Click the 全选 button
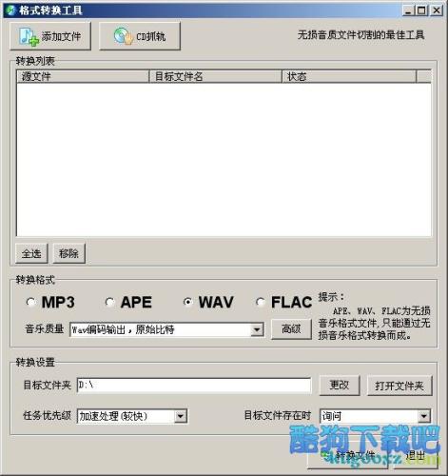Screen dimensions: 448x476 (31, 253)
